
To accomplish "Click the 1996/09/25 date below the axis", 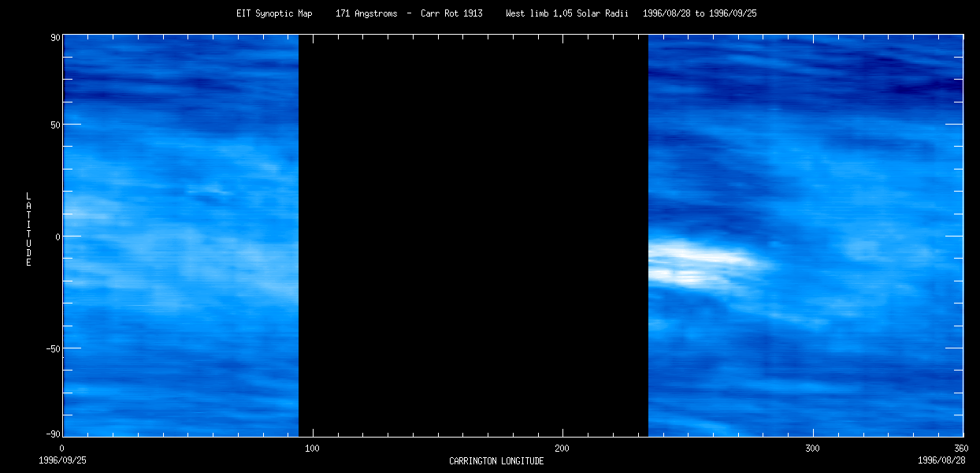I will pyautogui.click(x=62, y=460).
